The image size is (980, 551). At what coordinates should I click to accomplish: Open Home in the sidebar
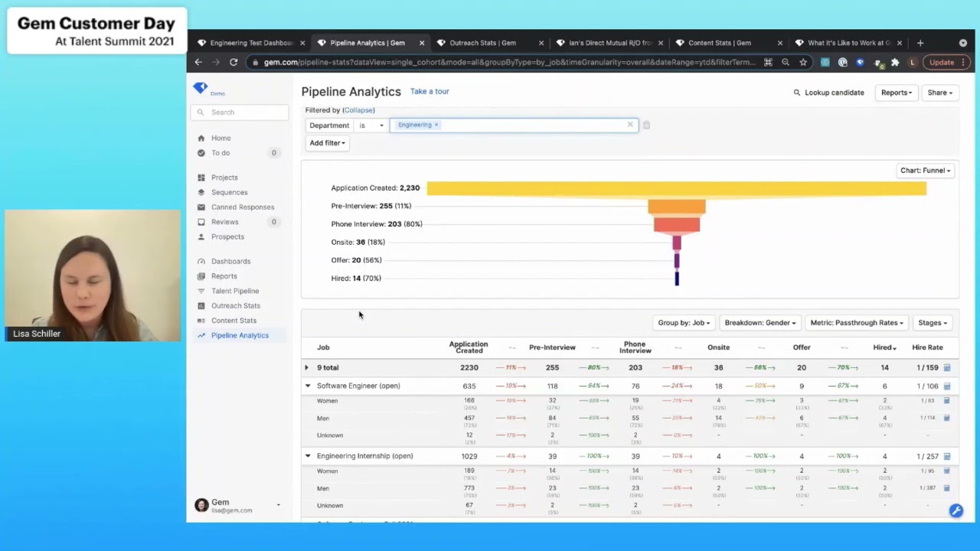tap(220, 138)
